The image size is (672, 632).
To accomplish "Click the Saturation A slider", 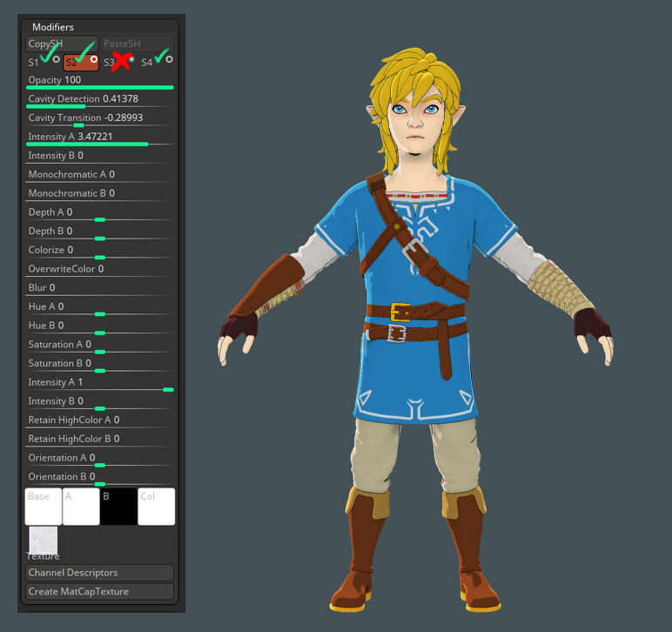I will (x=99, y=346).
